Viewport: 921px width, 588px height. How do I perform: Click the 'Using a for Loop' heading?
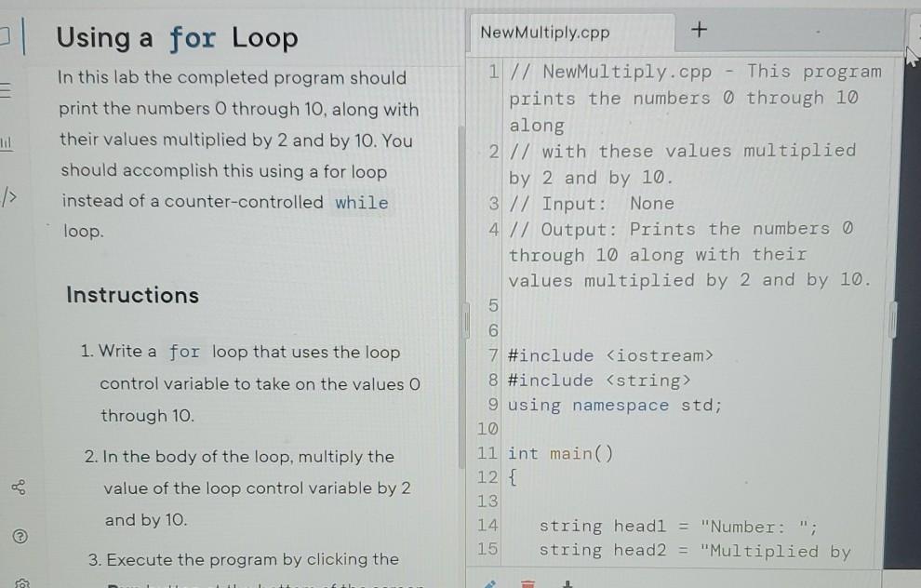point(177,38)
